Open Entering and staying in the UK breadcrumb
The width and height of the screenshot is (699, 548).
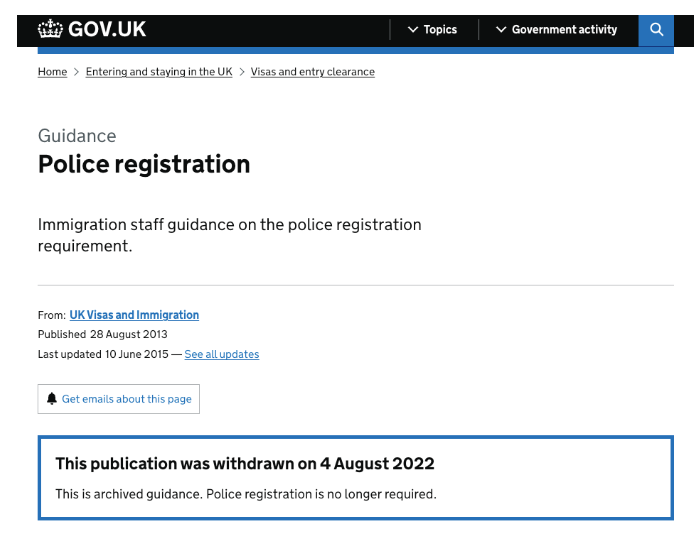159,72
